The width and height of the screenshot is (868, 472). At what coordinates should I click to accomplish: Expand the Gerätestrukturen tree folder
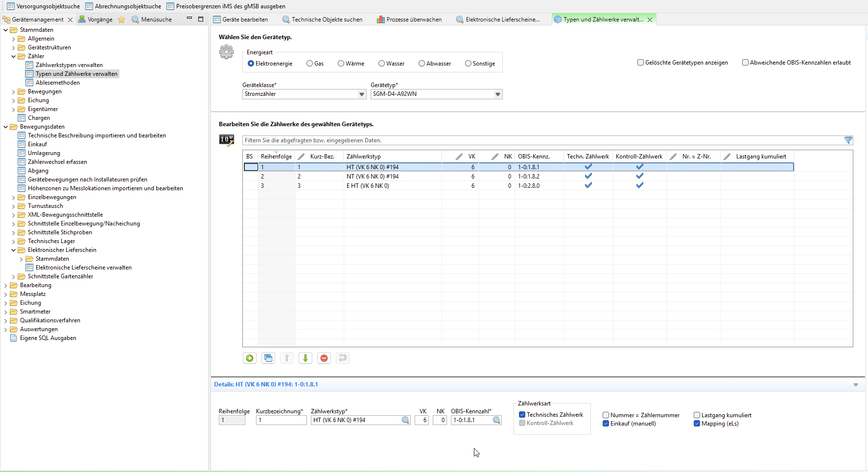[x=13, y=47]
